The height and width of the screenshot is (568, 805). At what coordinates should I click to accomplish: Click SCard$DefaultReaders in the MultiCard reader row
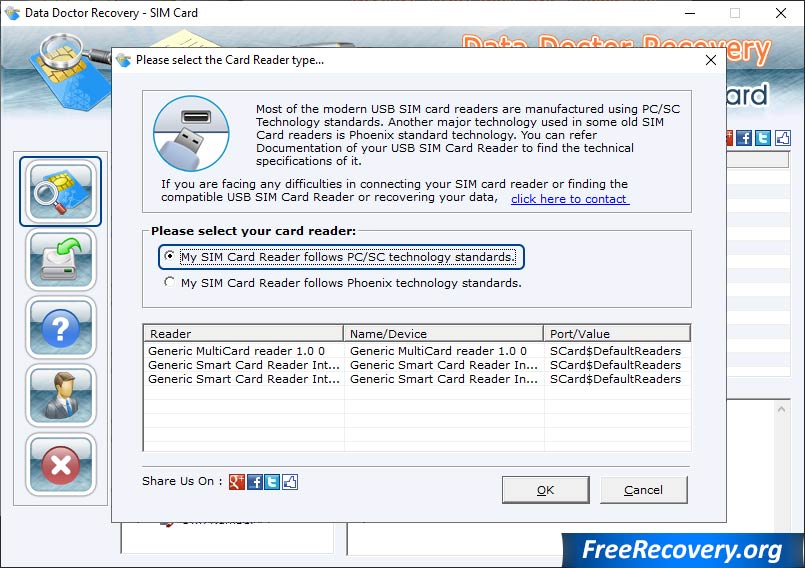coord(615,351)
